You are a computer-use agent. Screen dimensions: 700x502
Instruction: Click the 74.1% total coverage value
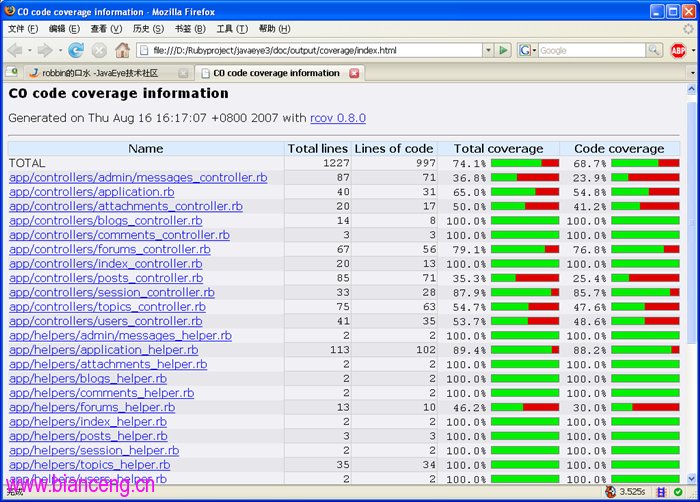tap(469, 163)
